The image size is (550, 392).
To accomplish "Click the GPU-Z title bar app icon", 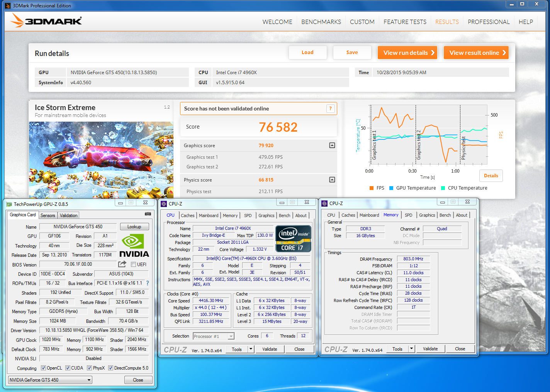I will (x=9, y=204).
